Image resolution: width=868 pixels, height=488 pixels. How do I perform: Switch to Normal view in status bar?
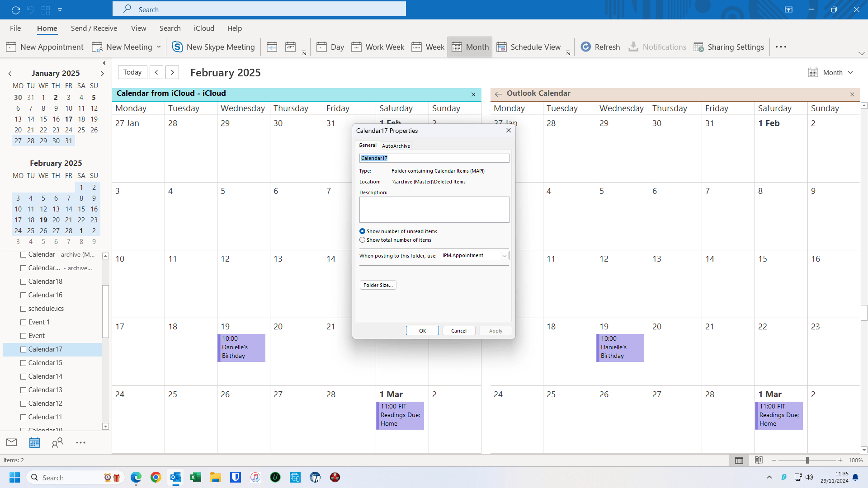(739, 460)
